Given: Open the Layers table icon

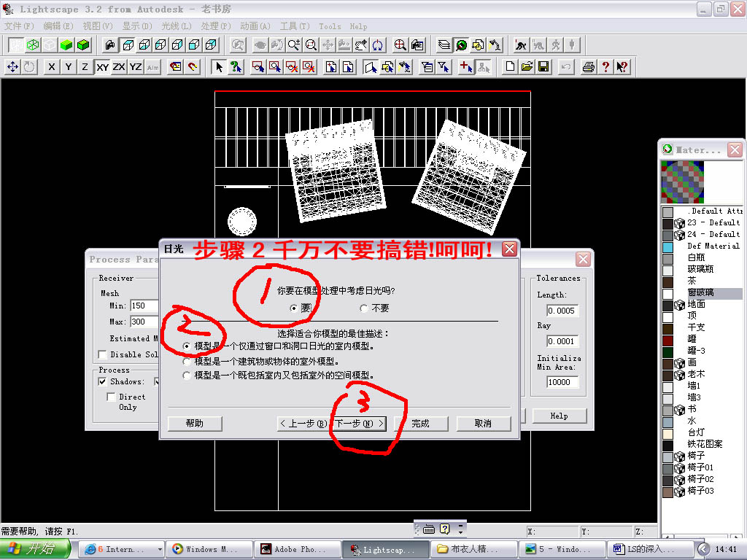Looking at the screenshot, I should (x=444, y=45).
